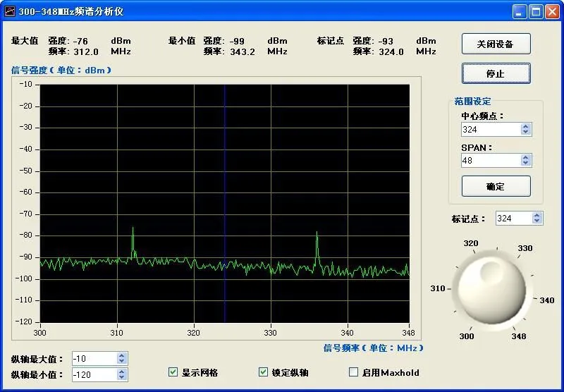
Task: Decrease 中心频点 with the down arrow
Action: pos(525,133)
